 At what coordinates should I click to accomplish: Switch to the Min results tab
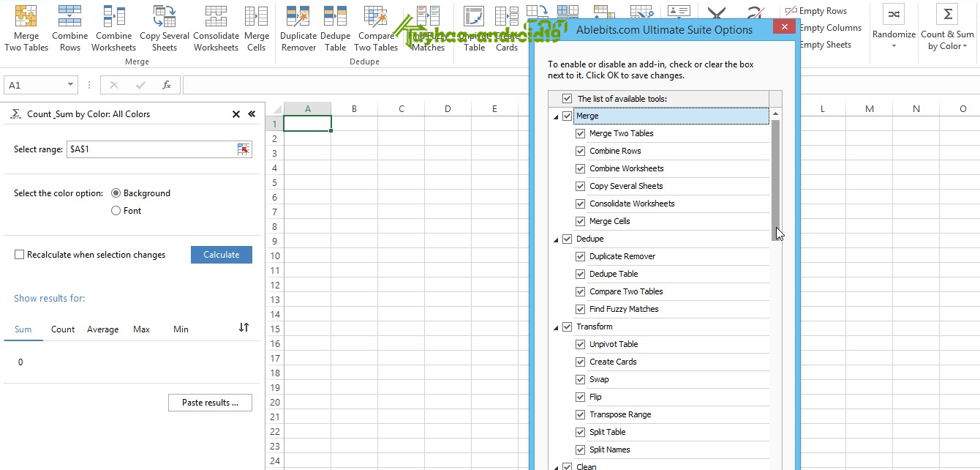(x=181, y=329)
